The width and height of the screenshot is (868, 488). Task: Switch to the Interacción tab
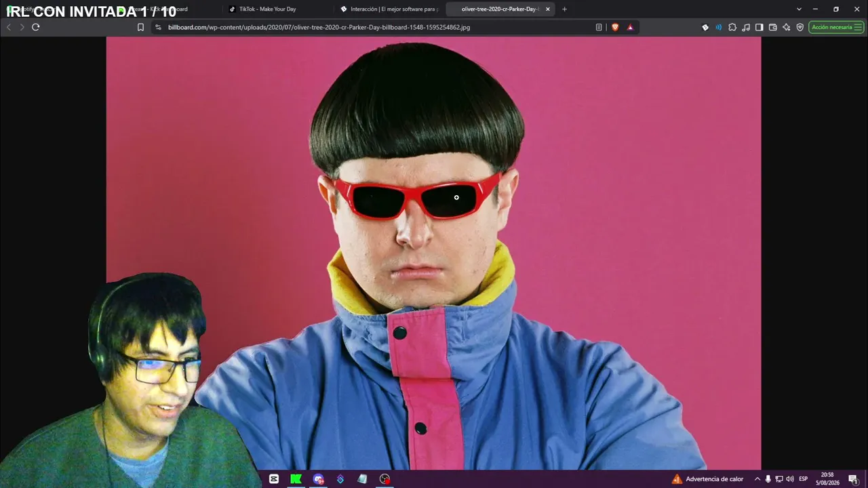coord(389,9)
